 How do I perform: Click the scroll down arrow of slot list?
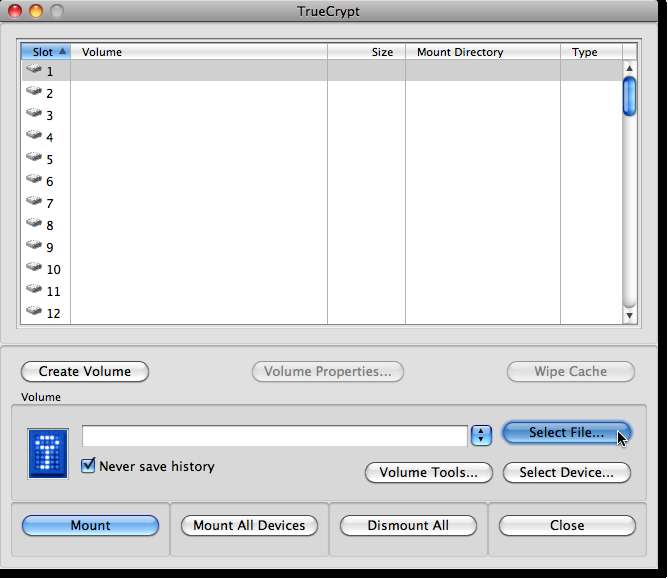[x=629, y=316]
